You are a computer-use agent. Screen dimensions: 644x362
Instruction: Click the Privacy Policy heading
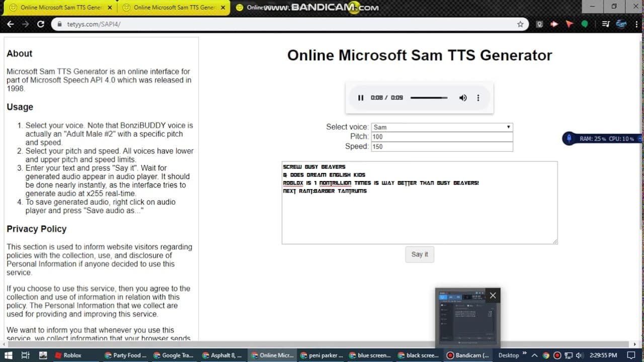[x=37, y=229]
